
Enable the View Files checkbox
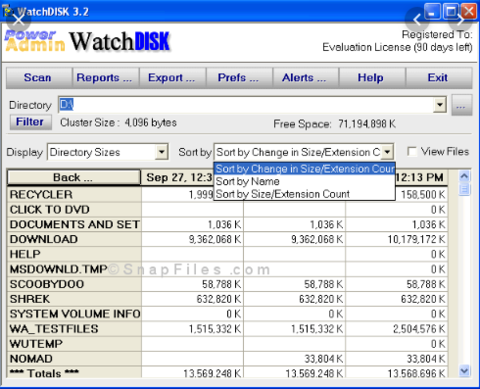412,152
